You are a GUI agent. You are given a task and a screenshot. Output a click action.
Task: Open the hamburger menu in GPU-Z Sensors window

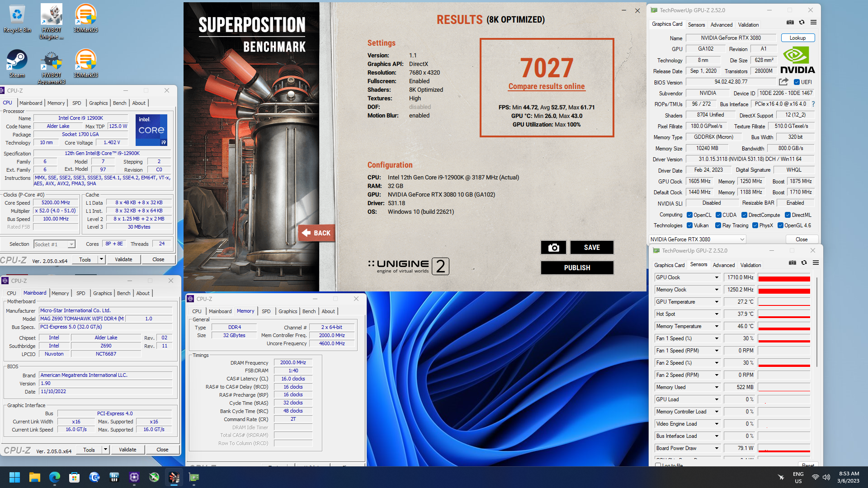click(x=816, y=263)
